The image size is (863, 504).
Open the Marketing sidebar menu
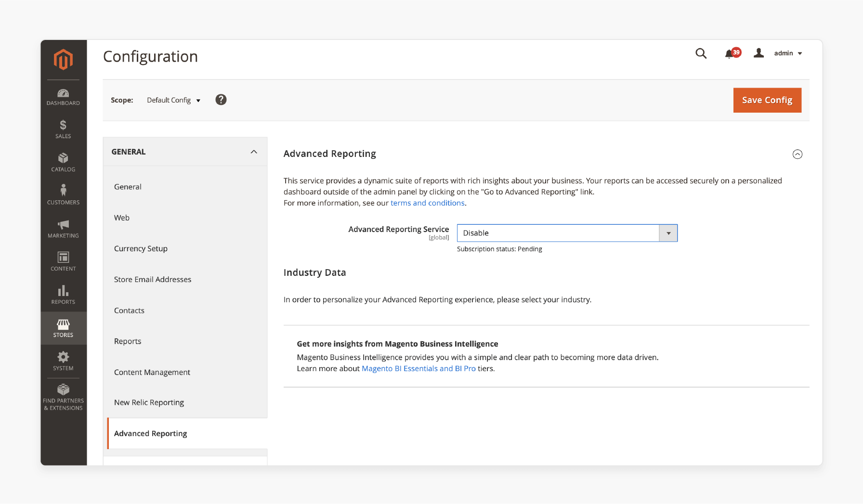(x=63, y=229)
